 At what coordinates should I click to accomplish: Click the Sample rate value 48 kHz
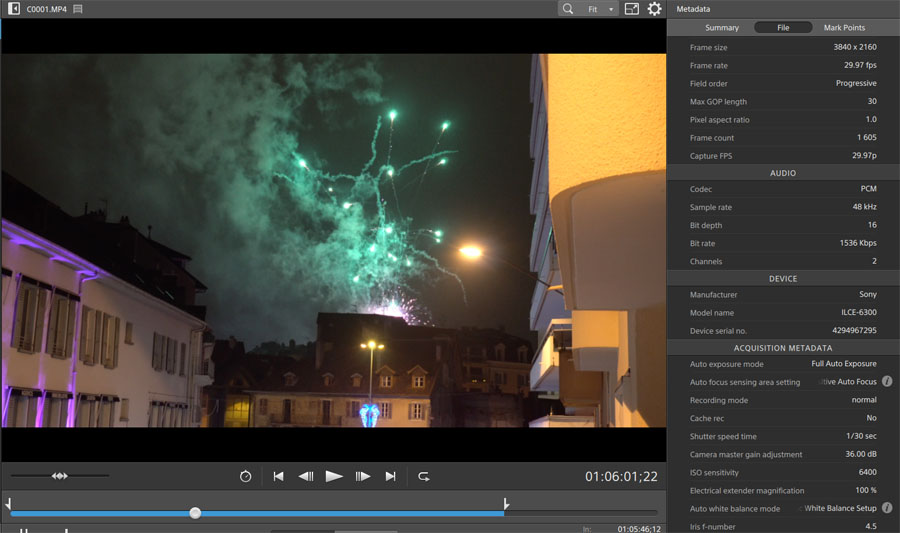coord(864,207)
